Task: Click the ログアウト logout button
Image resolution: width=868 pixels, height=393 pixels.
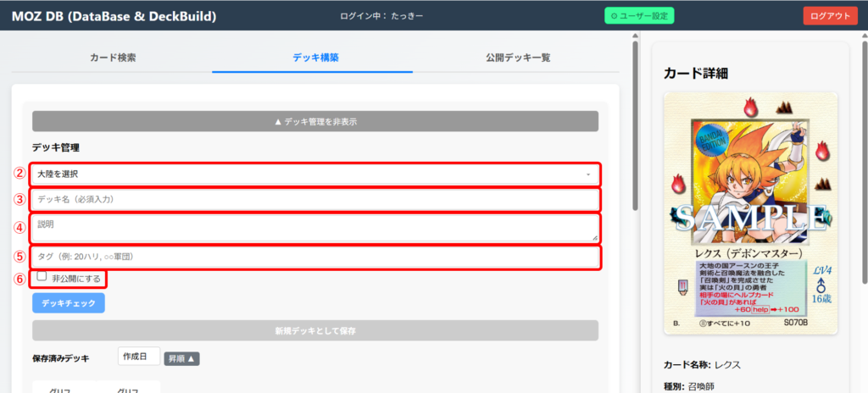Action: tap(830, 15)
